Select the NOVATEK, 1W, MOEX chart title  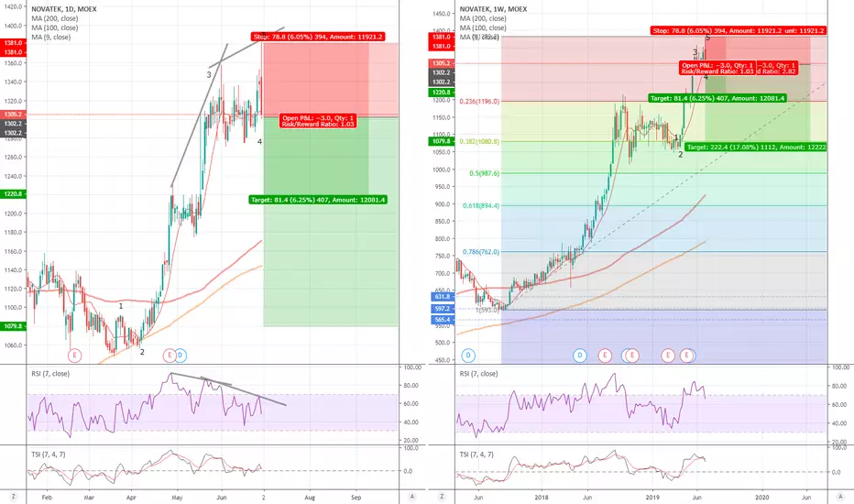click(x=494, y=9)
